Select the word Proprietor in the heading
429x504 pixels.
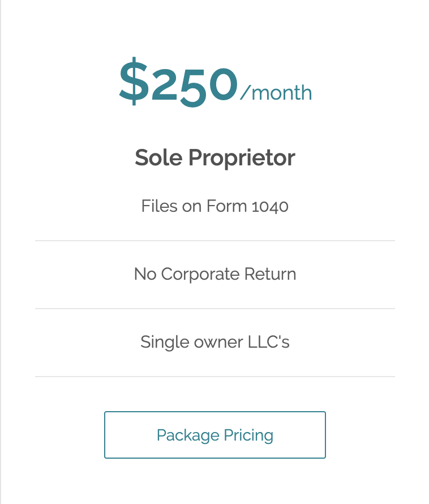point(242,158)
